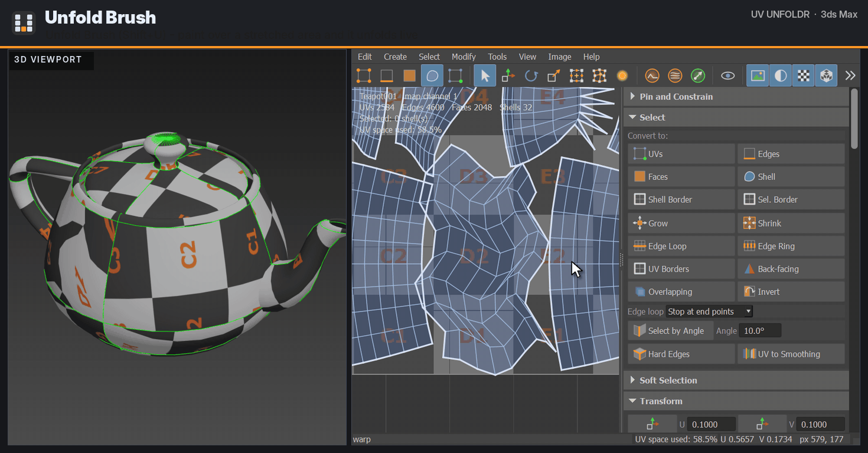Screen dimensions: 868x453
Task: Open the Edge loop Stop at end points dropdown
Action: (x=709, y=311)
